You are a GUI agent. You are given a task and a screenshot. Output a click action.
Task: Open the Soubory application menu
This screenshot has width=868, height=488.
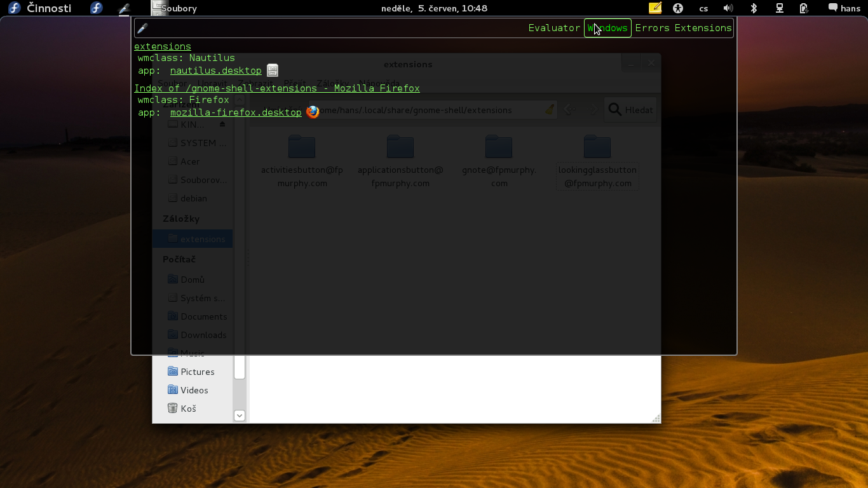click(x=174, y=8)
